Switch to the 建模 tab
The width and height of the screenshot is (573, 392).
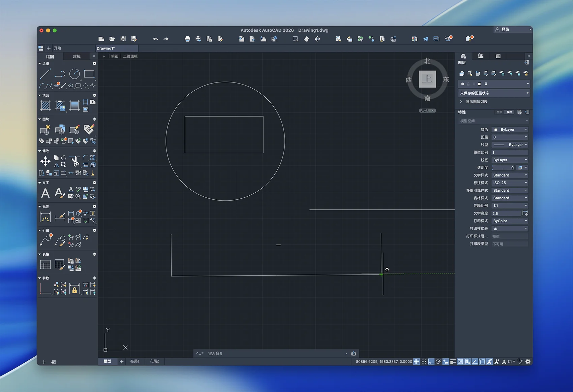[x=77, y=57]
